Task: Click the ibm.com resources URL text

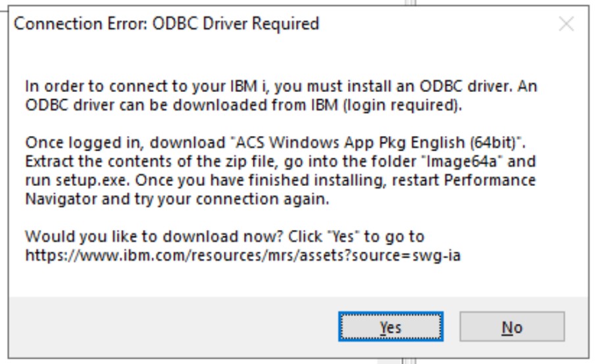Action: (243, 255)
